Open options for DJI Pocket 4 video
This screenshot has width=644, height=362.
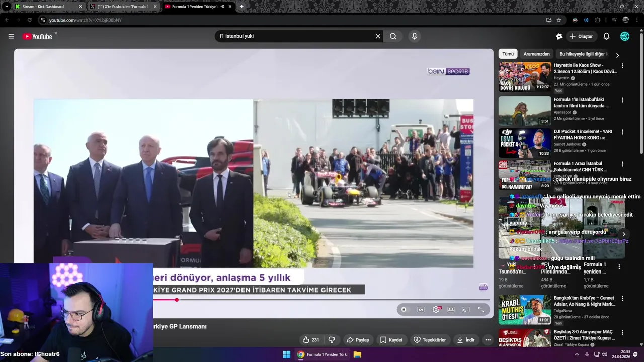pyautogui.click(x=622, y=132)
